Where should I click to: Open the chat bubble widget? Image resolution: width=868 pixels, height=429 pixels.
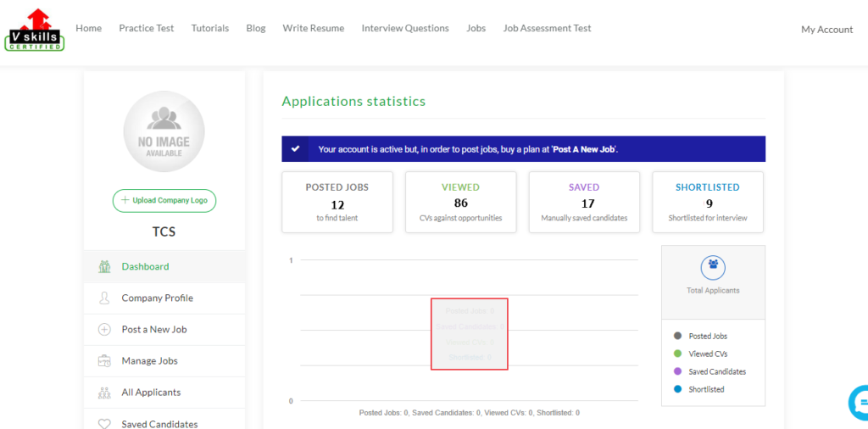[859, 403]
